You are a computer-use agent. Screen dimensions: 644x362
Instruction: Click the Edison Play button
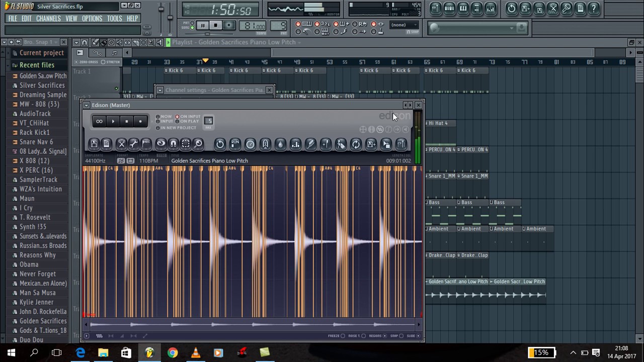tap(113, 121)
